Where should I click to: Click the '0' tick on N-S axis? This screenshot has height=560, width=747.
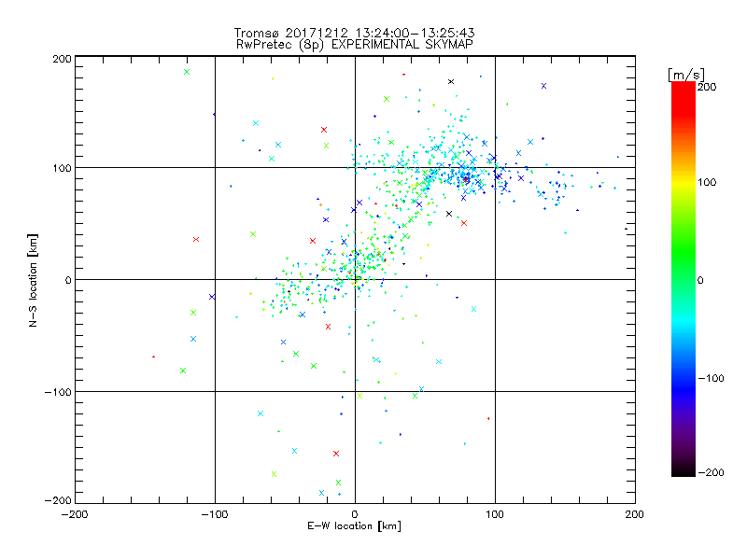[x=68, y=280]
